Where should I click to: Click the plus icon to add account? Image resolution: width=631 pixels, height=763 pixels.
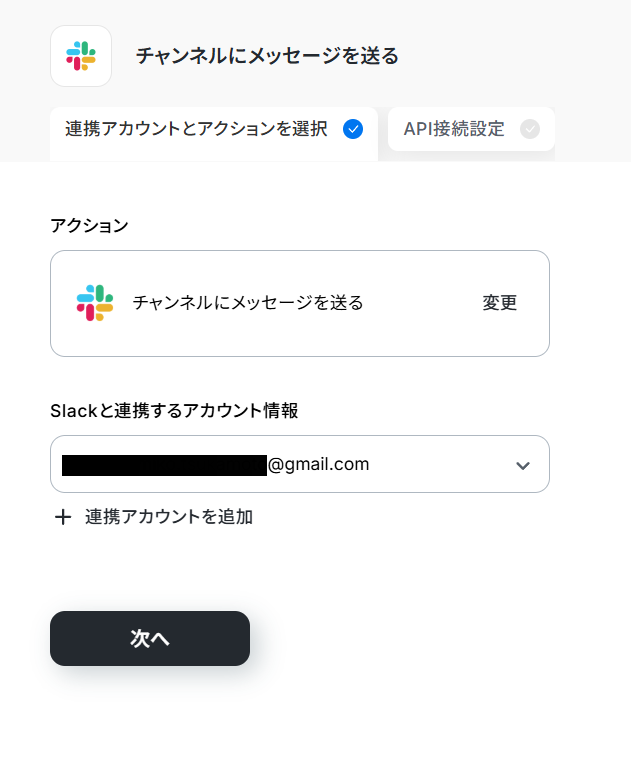point(63,517)
